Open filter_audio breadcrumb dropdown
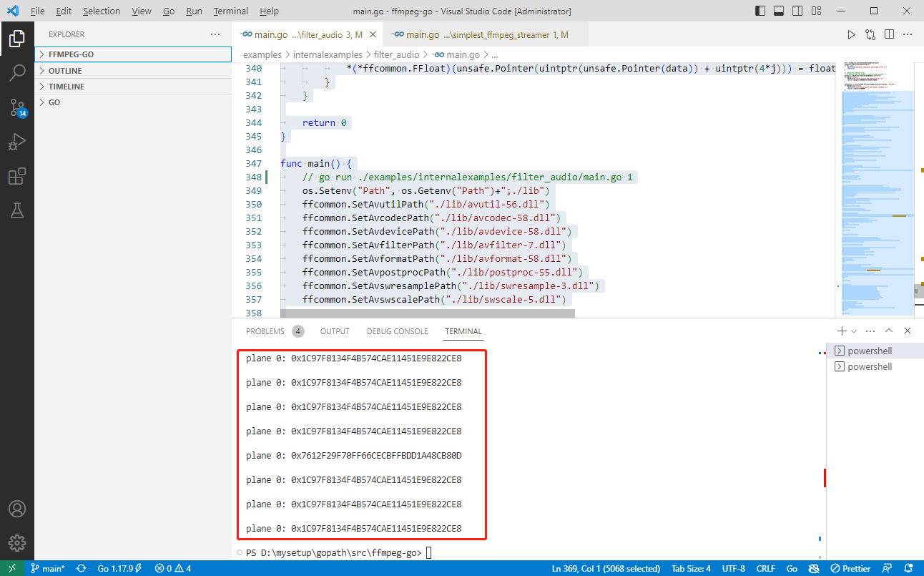The width and height of the screenshot is (924, 576). pyautogui.click(x=397, y=54)
